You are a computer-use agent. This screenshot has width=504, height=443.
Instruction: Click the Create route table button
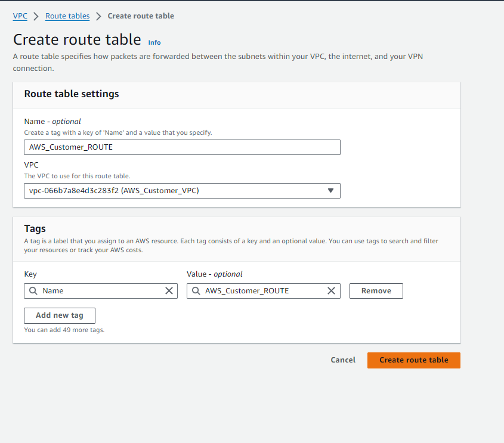coord(414,360)
